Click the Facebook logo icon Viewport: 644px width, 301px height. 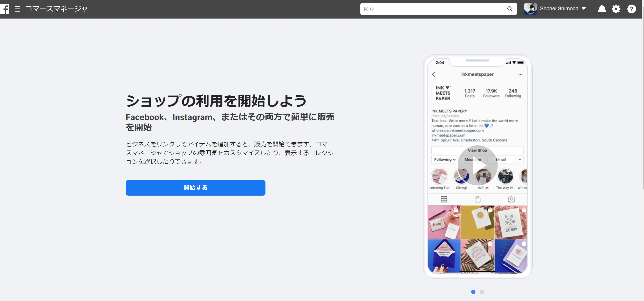tap(5, 9)
